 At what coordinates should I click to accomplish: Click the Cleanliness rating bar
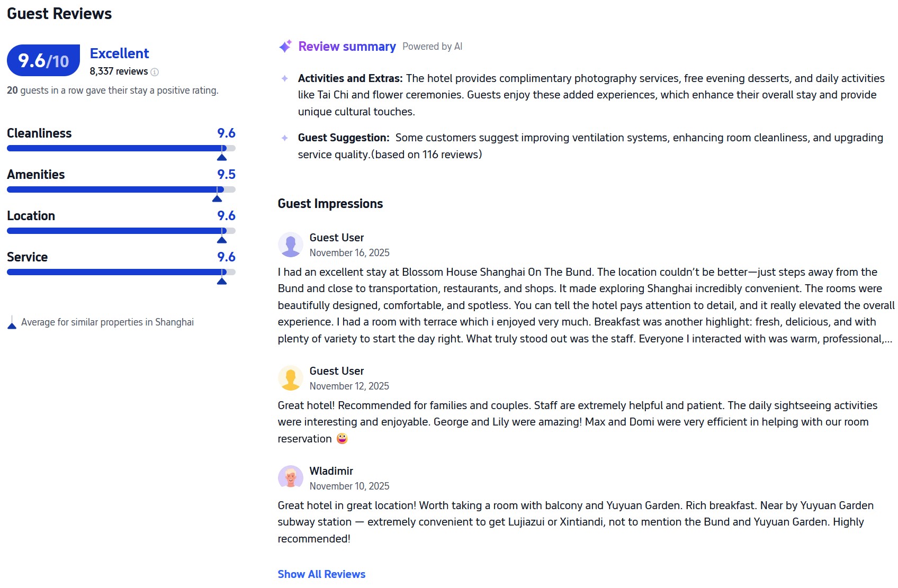tap(121, 149)
